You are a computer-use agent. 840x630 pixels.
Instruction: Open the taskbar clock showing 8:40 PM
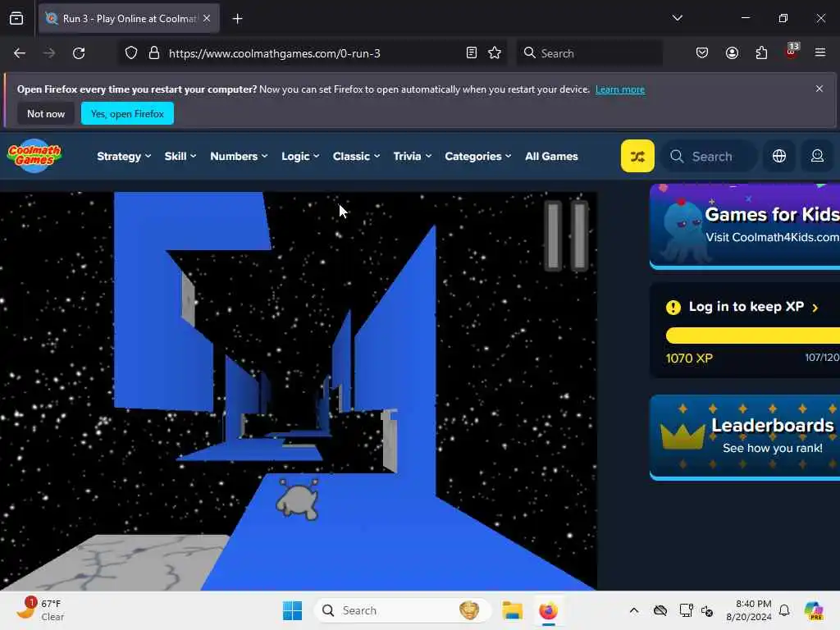748,610
